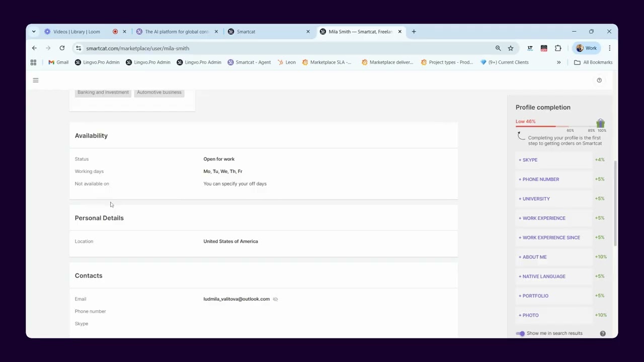644x362 pixels.
Task: Toggle Show me in search results
Action: pos(520,333)
